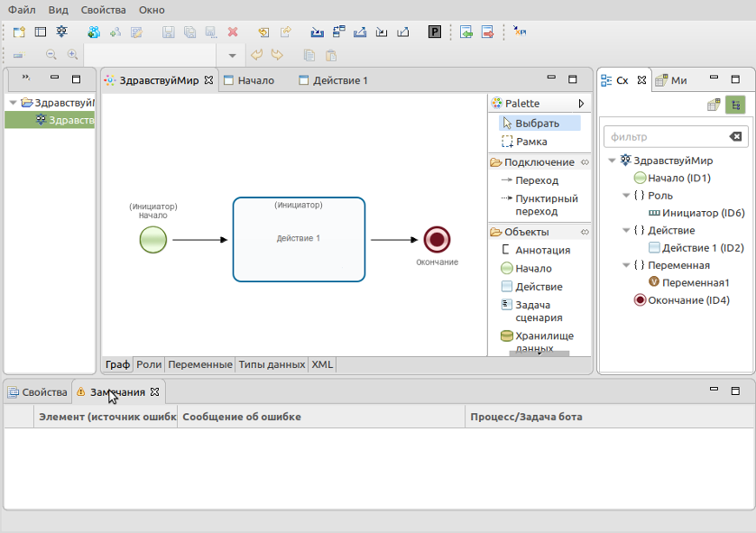Viewport: 756px width, 533px height.
Task: Switch to the Типы данных tab
Action: pyautogui.click(x=272, y=365)
